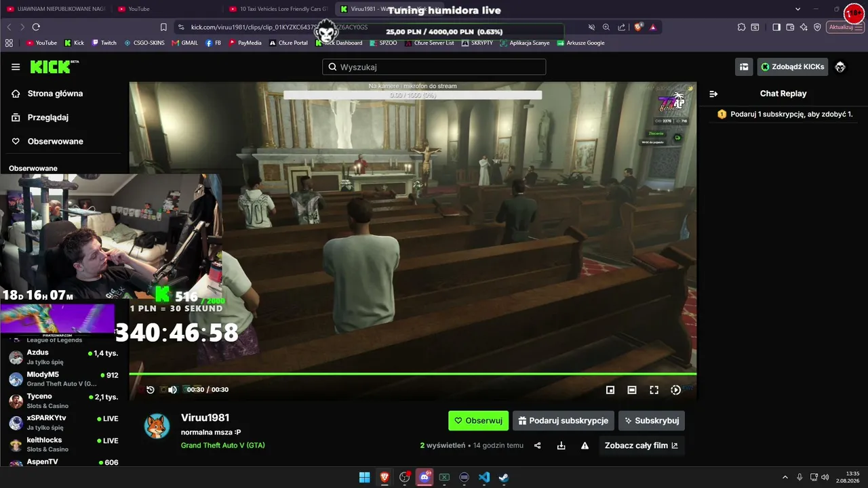Replay the clip with the restart icon
Viewport: 868px width, 488px height.
(x=151, y=390)
